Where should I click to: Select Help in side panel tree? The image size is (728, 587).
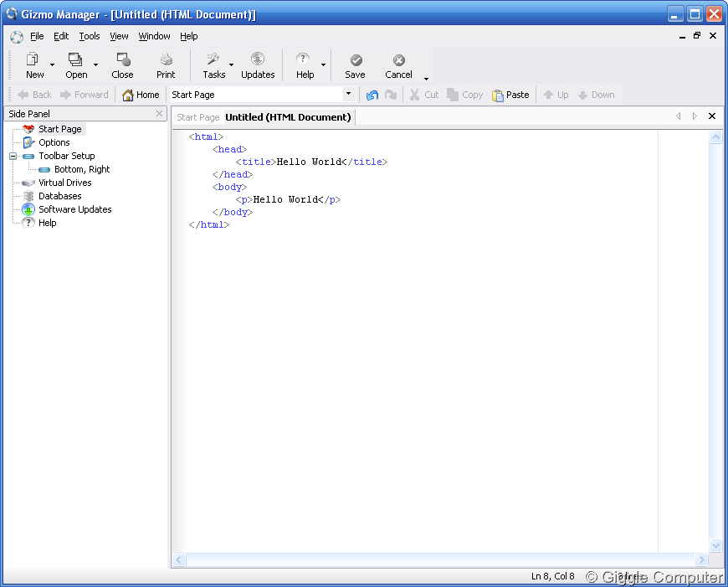(48, 223)
